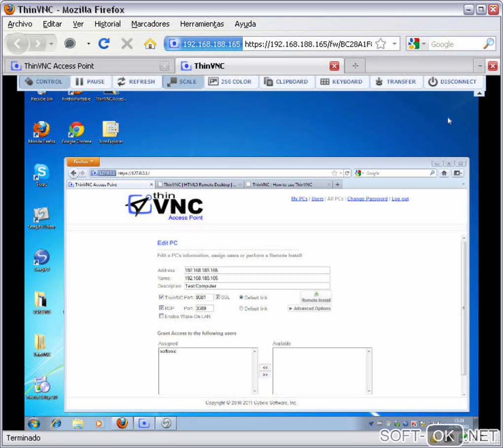503x448 pixels.
Task: Click the Firefox forward arrow
Action: (x=38, y=43)
